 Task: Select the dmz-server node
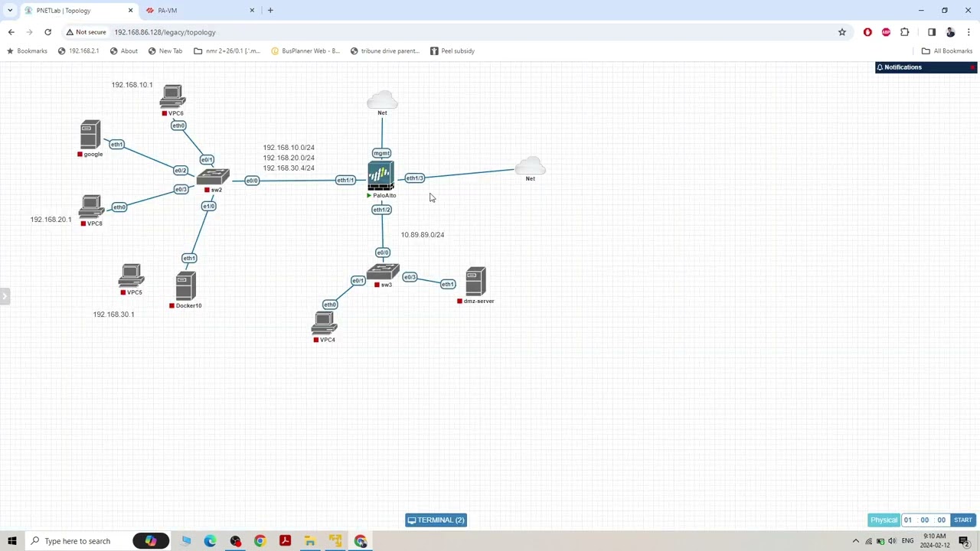coord(475,282)
